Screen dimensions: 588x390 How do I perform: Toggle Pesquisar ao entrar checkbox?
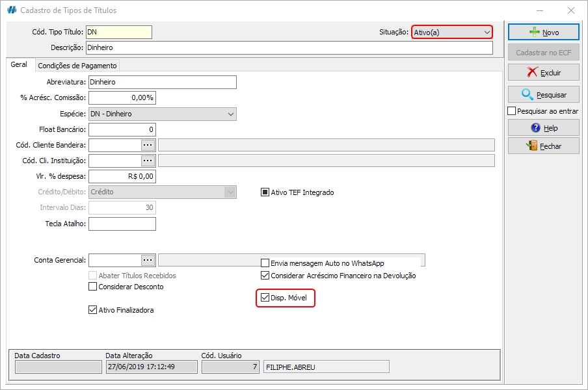click(x=512, y=111)
